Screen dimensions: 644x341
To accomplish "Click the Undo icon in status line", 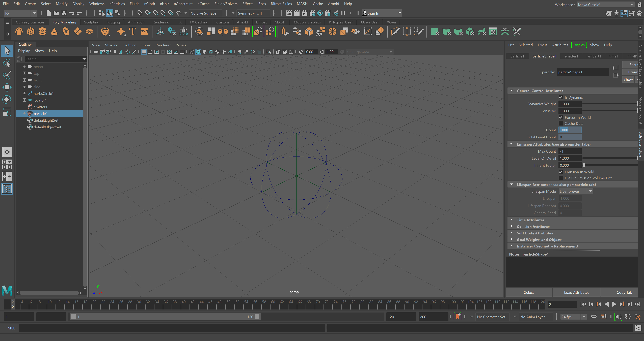I will coord(72,13).
